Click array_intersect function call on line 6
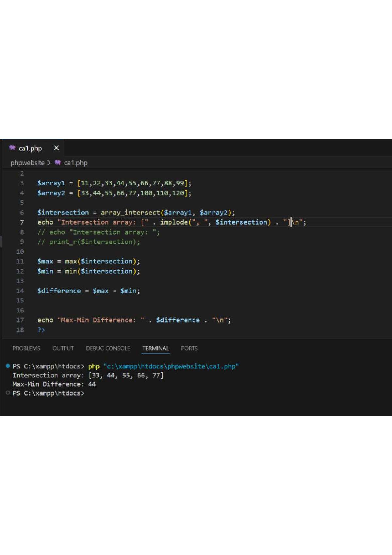The image size is (392, 555). point(130,212)
